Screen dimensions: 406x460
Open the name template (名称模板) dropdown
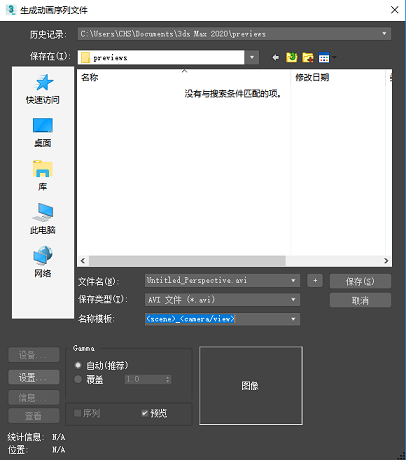click(x=293, y=319)
